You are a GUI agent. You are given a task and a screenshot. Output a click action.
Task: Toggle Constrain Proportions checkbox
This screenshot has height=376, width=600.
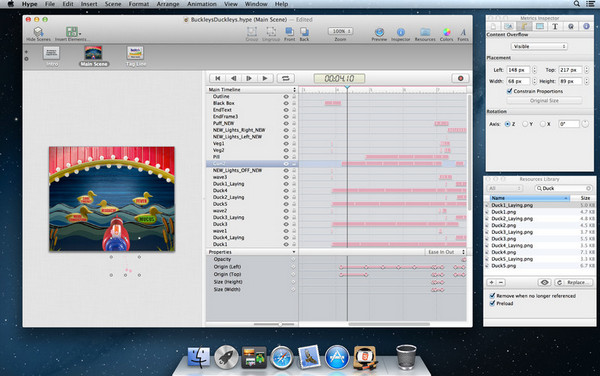[509, 91]
